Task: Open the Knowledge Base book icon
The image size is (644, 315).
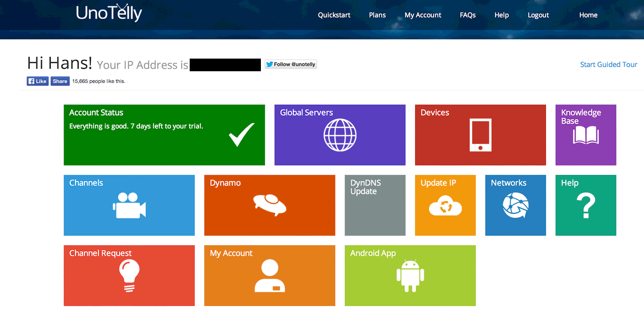Action: 586,135
